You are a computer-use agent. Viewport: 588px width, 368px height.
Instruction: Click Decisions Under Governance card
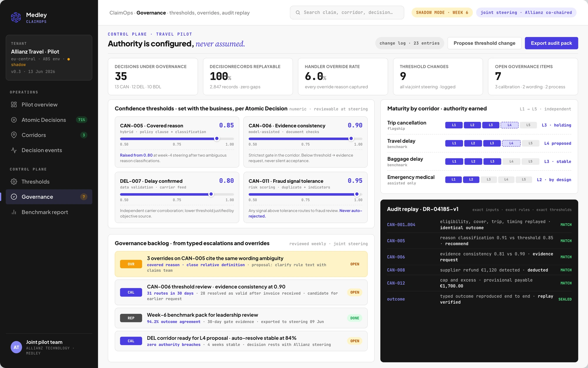click(x=153, y=77)
